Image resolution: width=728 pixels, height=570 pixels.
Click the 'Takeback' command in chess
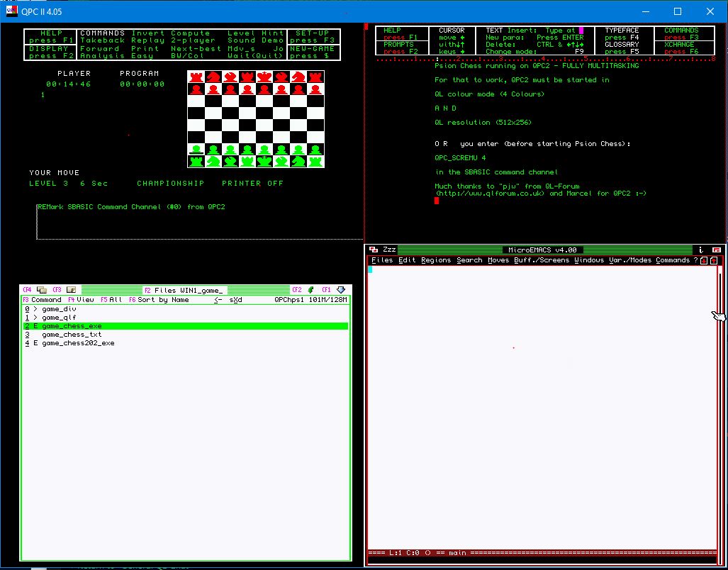(103, 40)
